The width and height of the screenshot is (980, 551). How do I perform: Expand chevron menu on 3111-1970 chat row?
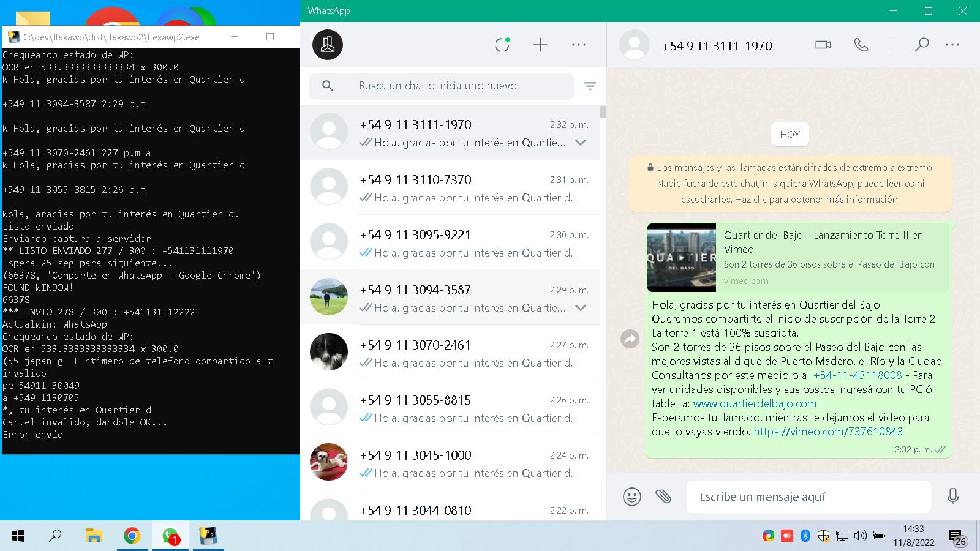(581, 143)
